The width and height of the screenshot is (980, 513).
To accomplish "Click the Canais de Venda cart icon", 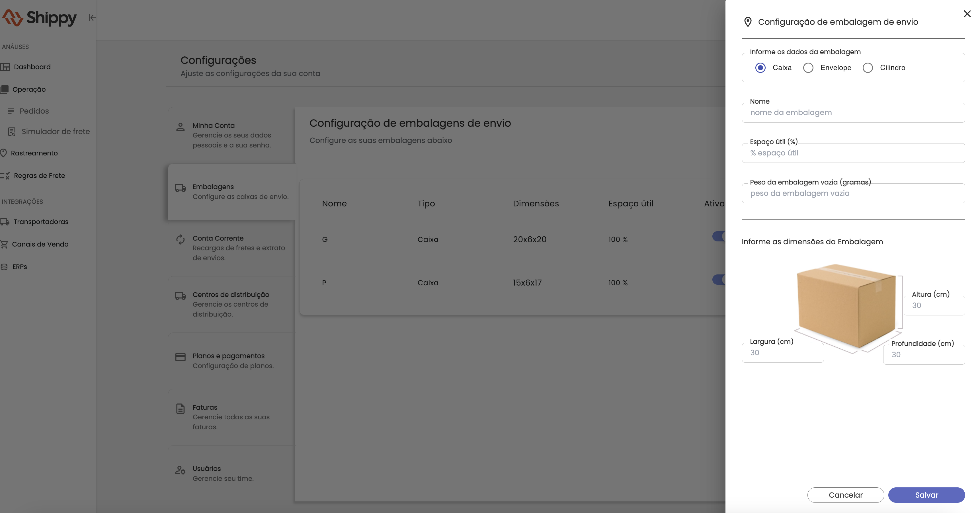I will [x=4, y=244].
